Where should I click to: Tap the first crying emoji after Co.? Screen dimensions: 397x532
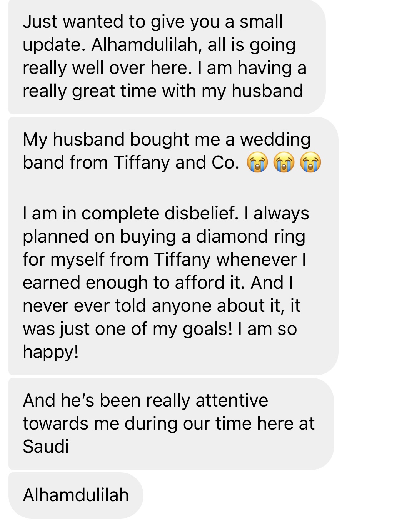(257, 162)
